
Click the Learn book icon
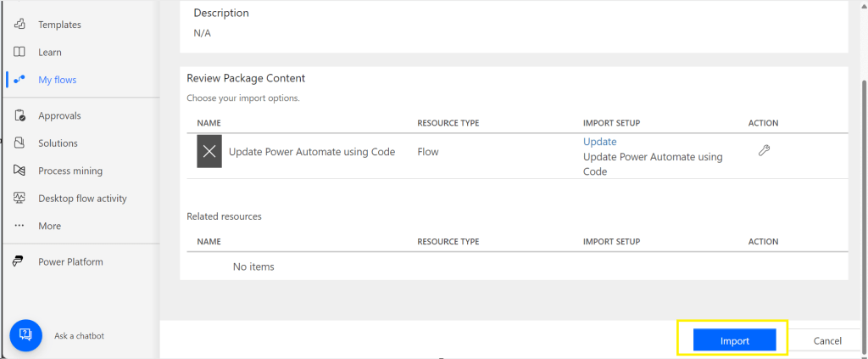(19, 53)
